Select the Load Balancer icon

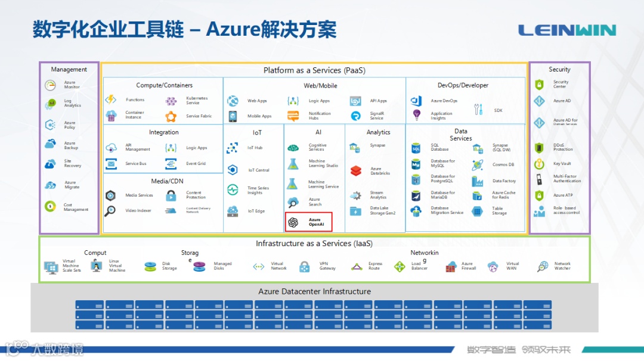400,267
